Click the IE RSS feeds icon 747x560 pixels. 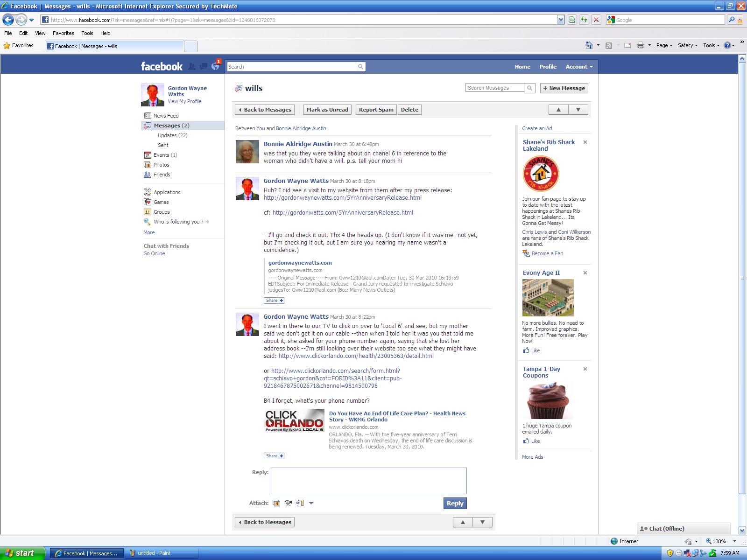(x=609, y=45)
